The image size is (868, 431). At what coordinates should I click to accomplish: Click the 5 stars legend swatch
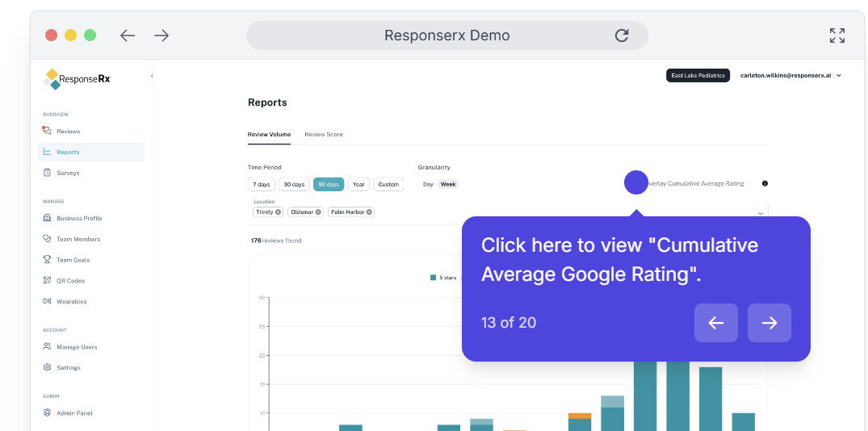coord(433,278)
